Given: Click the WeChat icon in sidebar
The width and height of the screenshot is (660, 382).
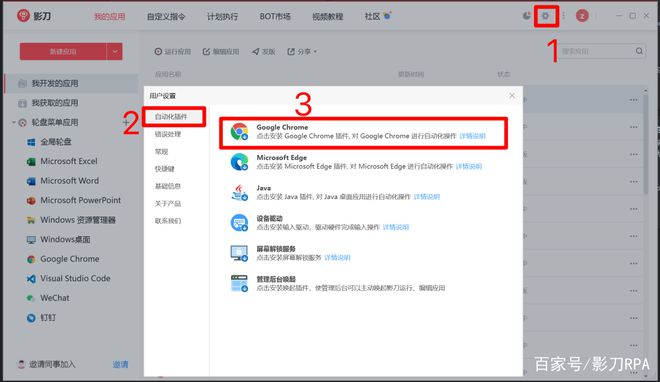Looking at the screenshot, I should pyautogui.click(x=31, y=298).
